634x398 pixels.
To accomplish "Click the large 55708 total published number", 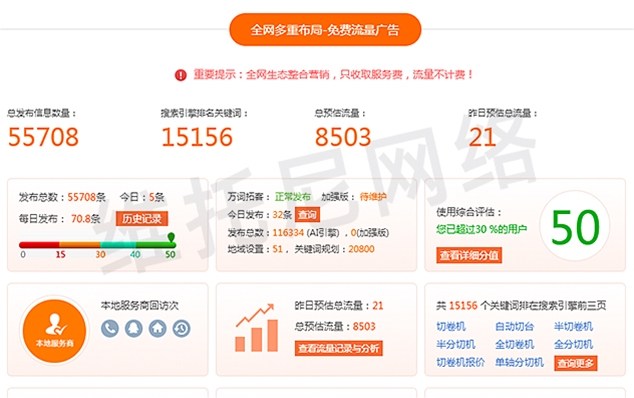I will click(43, 137).
